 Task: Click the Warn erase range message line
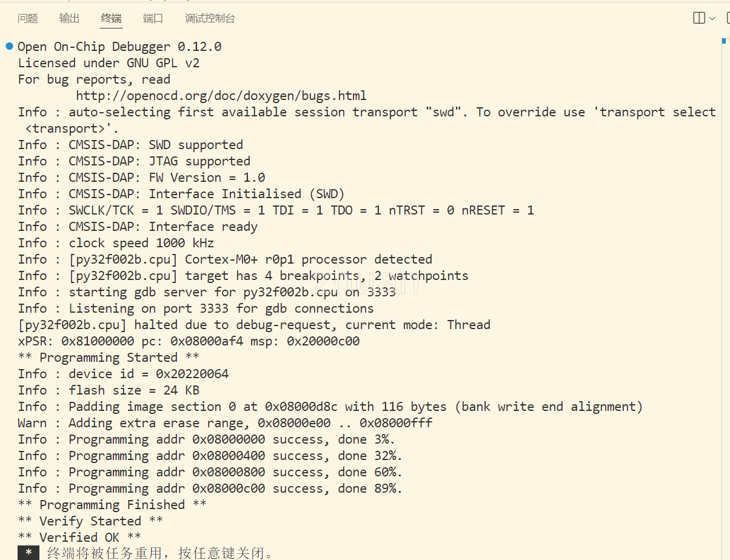(224, 422)
